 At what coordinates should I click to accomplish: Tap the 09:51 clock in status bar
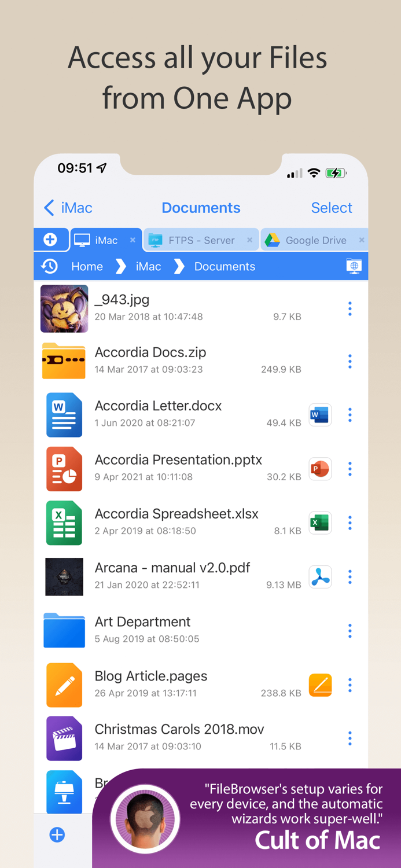point(75,168)
